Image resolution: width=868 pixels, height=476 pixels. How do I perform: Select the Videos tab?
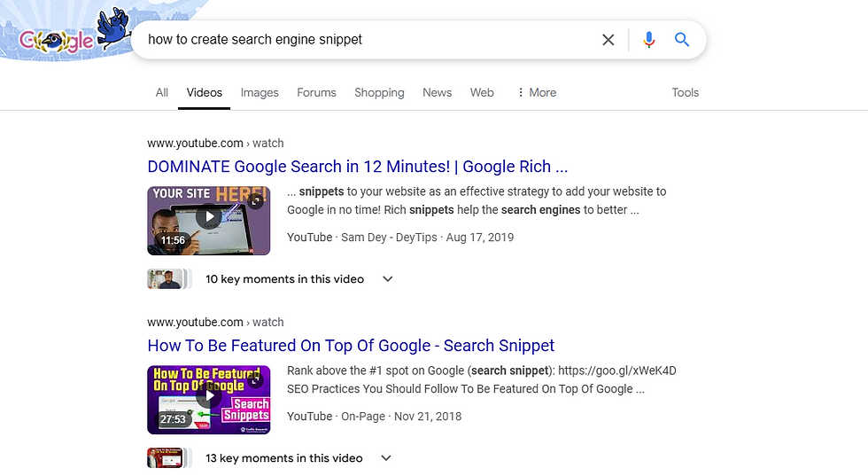(205, 92)
